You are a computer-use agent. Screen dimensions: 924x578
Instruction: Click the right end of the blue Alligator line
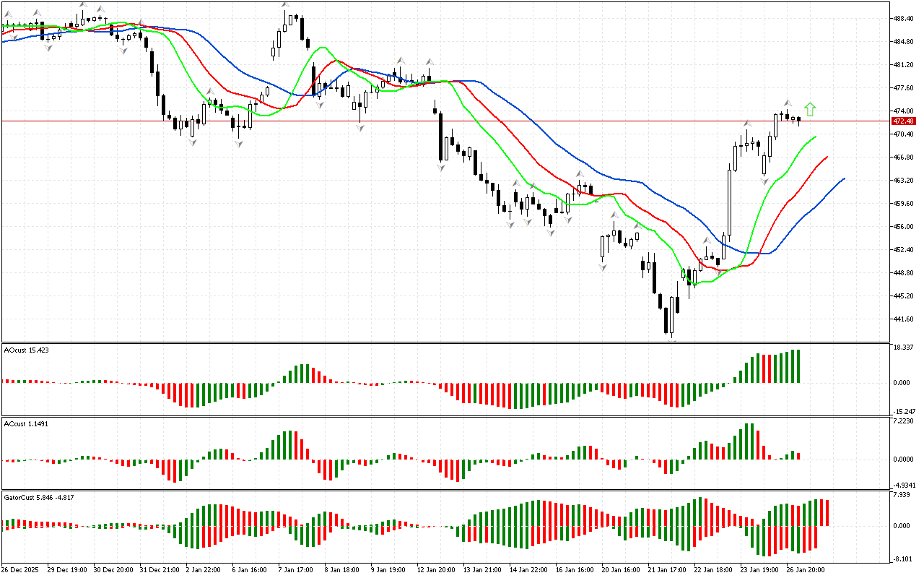pyautogui.click(x=843, y=178)
